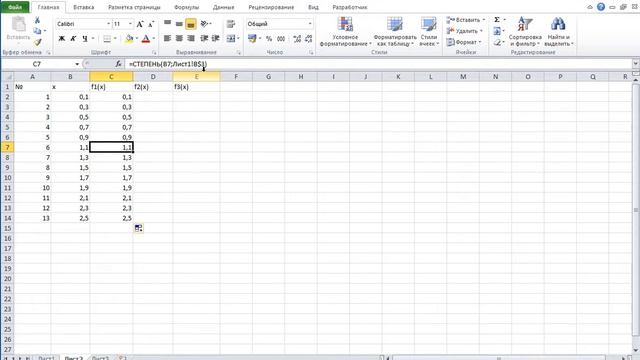Select row 15 header
The width and height of the screenshot is (640, 360).
[7, 228]
